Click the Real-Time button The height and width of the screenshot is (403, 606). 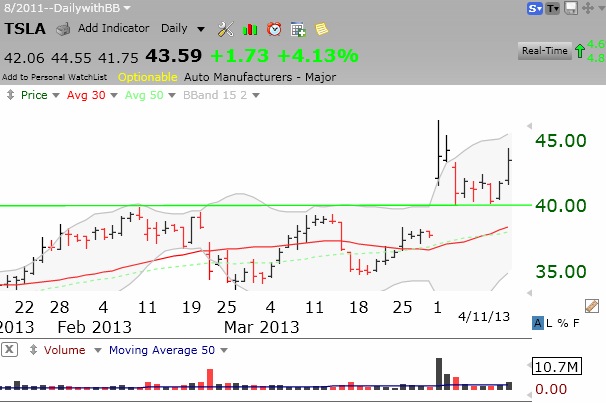[545, 51]
